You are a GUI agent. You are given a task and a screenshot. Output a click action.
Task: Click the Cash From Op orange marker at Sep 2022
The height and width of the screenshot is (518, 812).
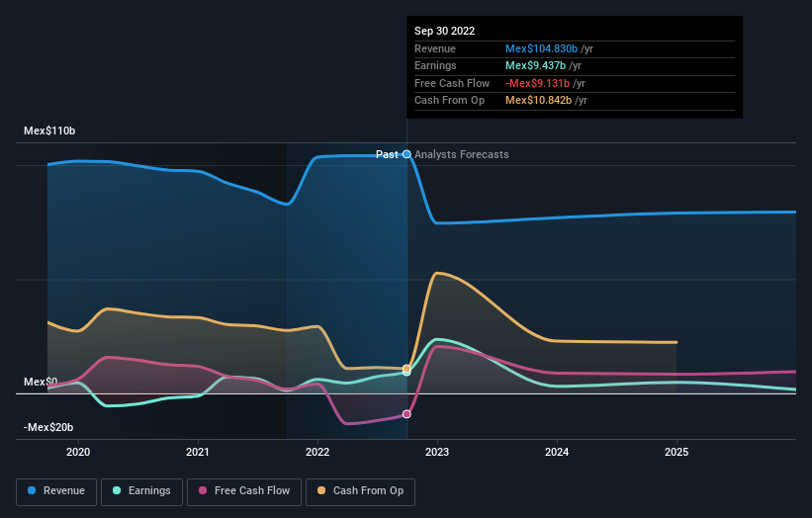click(407, 369)
